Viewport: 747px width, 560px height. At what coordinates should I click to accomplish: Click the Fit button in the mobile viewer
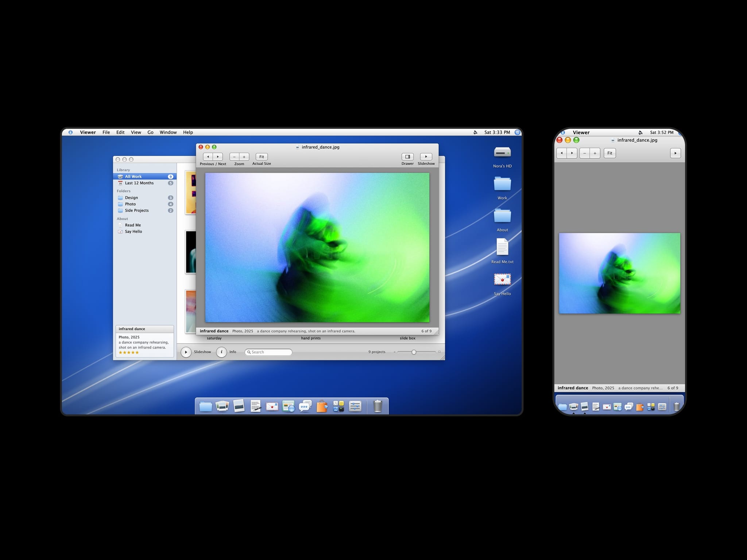[610, 153]
